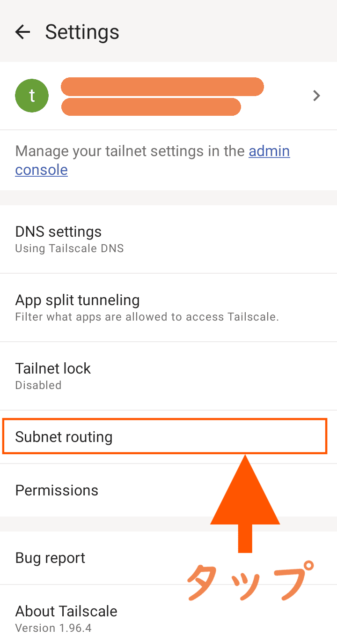Viewport: 337px width, 644px height.
Task: Open Bug report
Action: [x=50, y=558]
